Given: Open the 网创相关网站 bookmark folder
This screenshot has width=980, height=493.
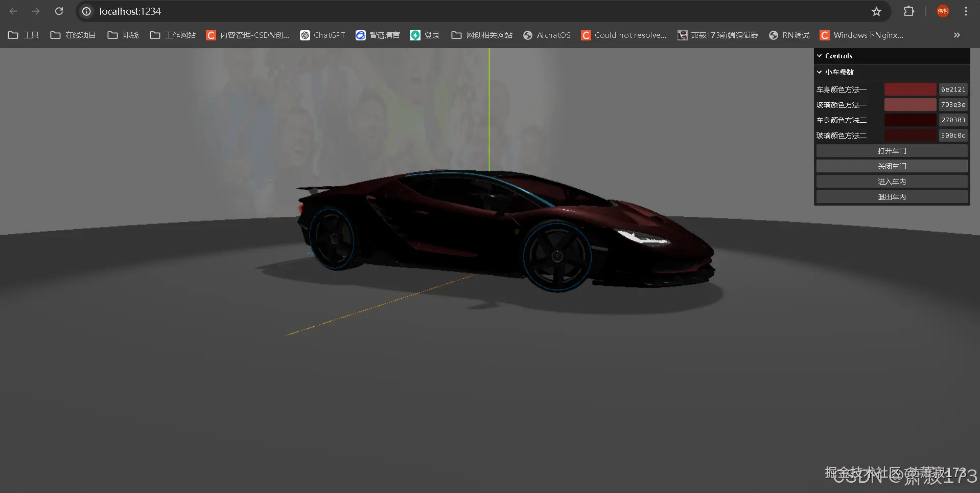Looking at the screenshot, I should [x=482, y=35].
